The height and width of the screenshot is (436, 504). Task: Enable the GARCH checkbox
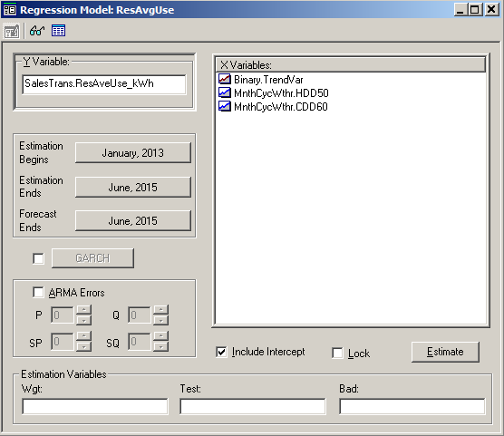[39, 258]
